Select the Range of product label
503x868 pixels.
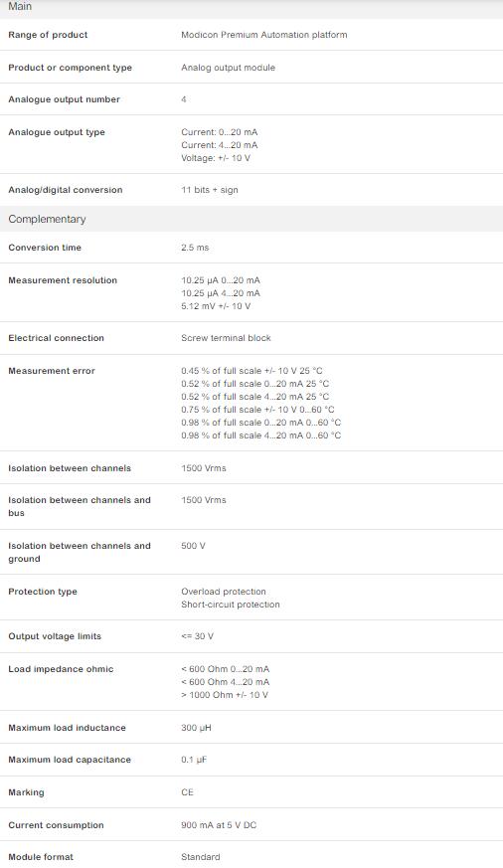click(48, 35)
